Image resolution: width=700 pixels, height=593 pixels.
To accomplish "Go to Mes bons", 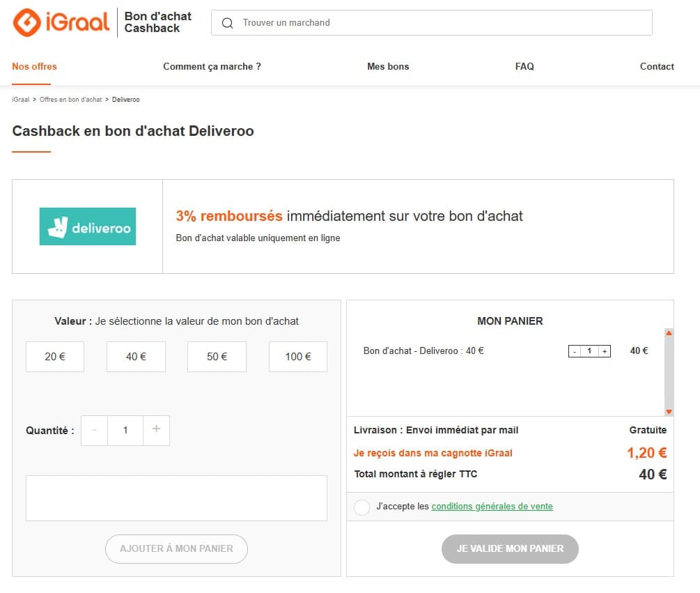I will [x=388, y=66].
